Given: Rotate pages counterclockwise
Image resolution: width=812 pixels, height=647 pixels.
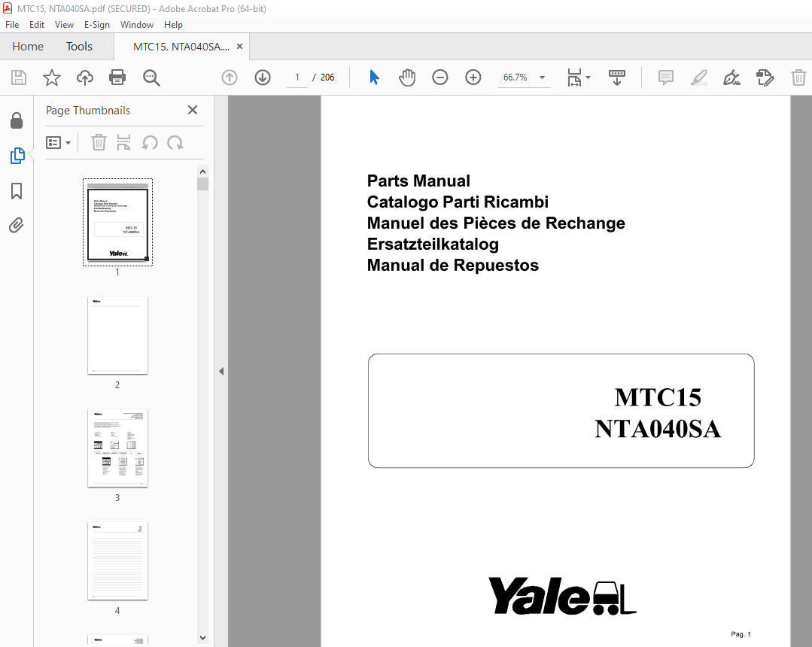Looking at the screenshot, I should tap(150, 142).
